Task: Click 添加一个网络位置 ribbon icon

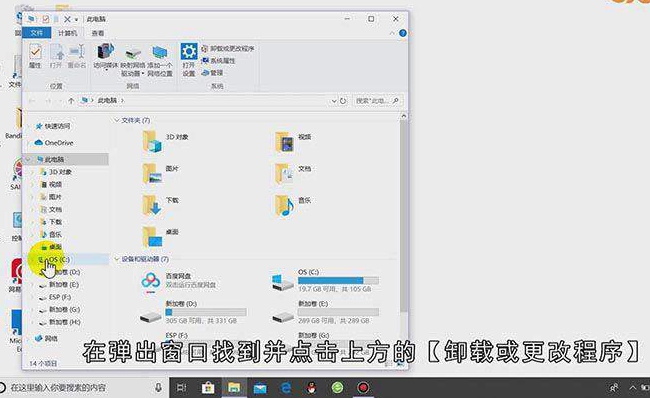Action: pos(160,60)
